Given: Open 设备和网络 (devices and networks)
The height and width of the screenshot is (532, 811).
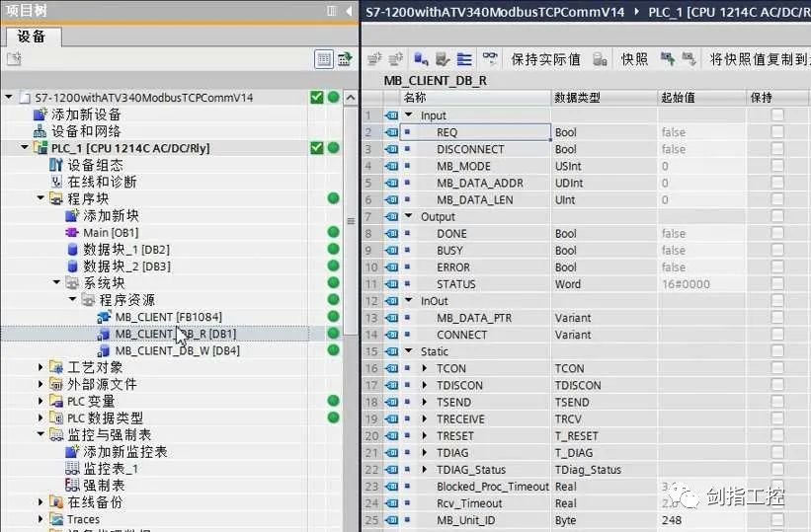Looking at the screenshot, I should click(86, 131).
